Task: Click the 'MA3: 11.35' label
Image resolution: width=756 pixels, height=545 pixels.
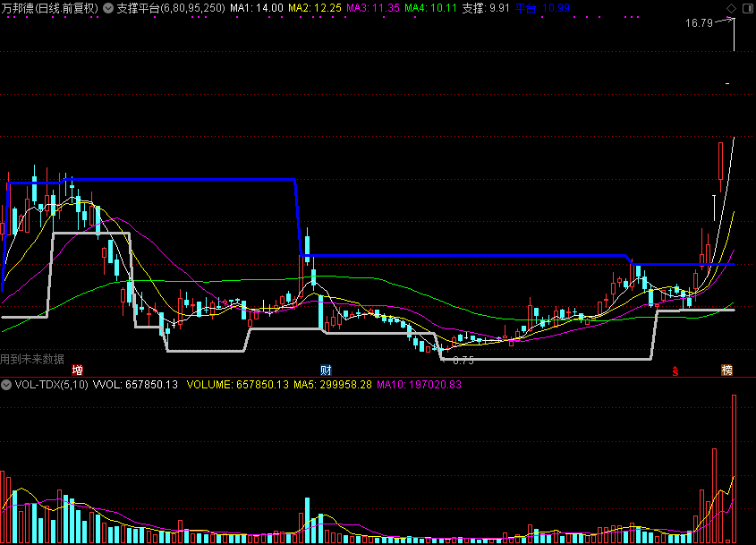Action: click(373, 8)
